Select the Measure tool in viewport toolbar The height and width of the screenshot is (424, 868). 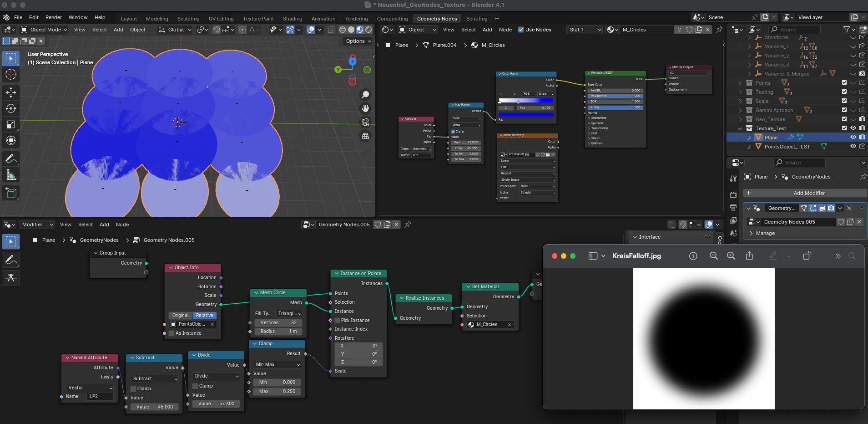click(11, 175)
